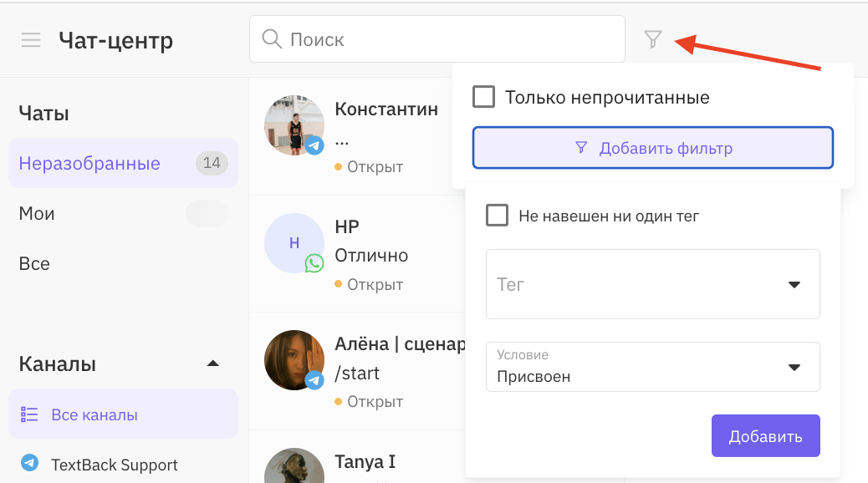
Task: Click the filter funnel icon
Action: [x=653, y=39]
